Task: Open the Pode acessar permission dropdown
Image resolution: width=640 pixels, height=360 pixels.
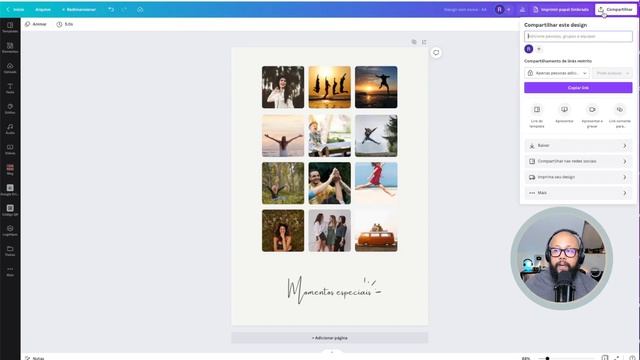Action: 612,73
